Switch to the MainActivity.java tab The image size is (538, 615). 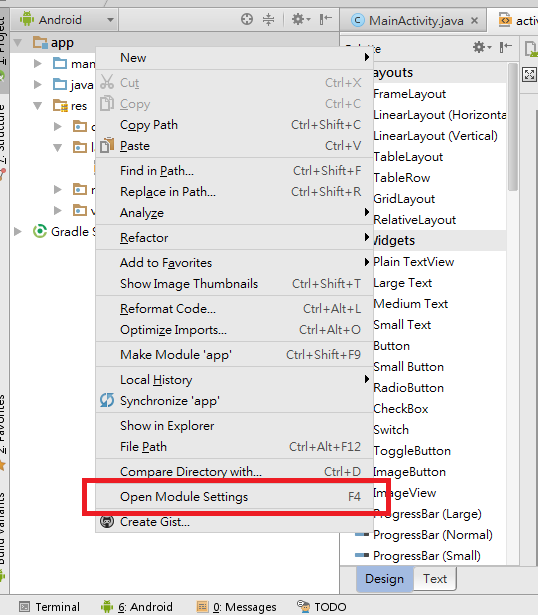tap(416, 20)
